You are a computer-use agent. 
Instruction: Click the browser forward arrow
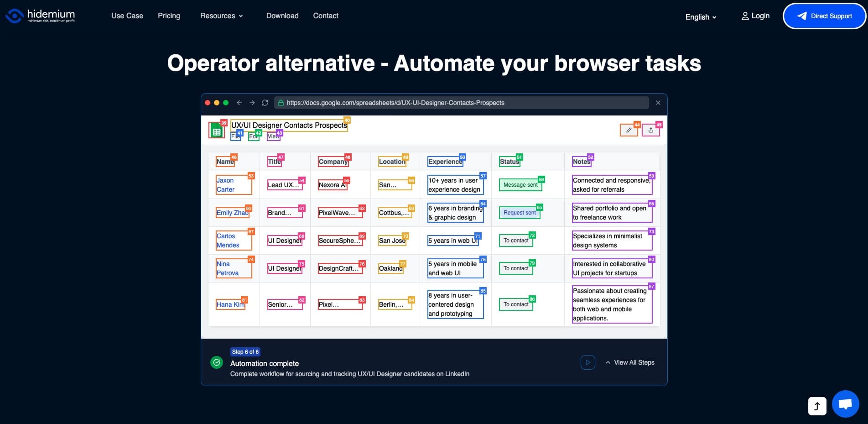[x=252, y=103]
